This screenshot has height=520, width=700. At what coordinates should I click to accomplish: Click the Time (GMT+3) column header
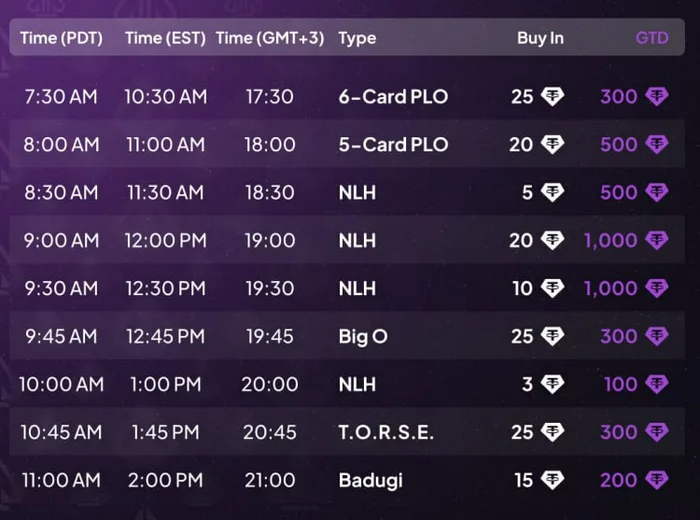[270, 39]
